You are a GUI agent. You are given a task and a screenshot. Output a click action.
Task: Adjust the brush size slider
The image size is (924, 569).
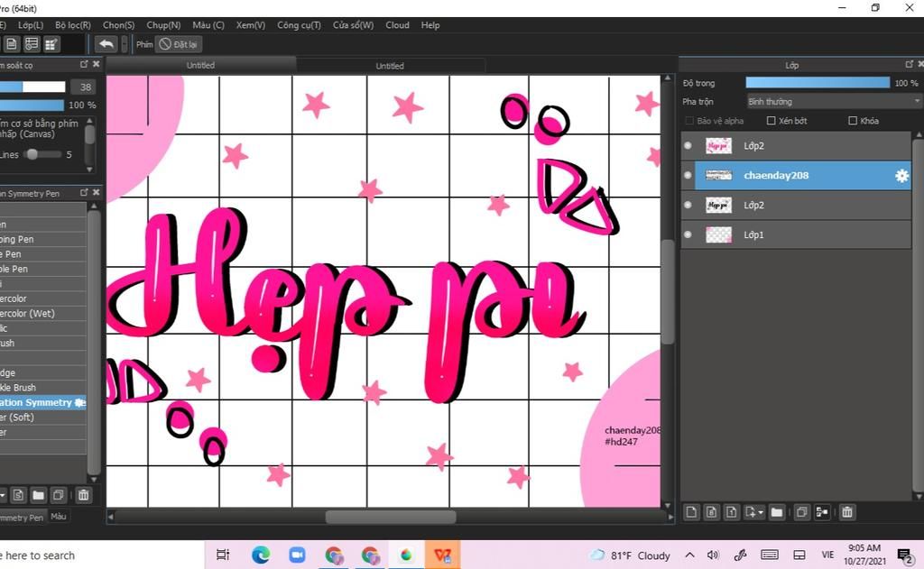[x=32, y=87]
